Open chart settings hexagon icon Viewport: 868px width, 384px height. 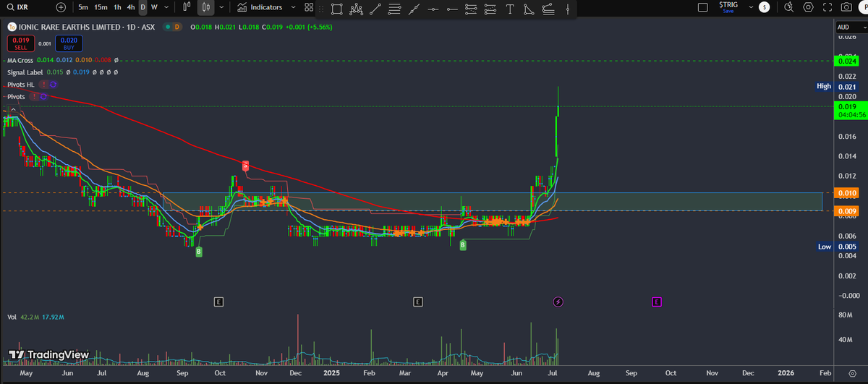[808, 7]
